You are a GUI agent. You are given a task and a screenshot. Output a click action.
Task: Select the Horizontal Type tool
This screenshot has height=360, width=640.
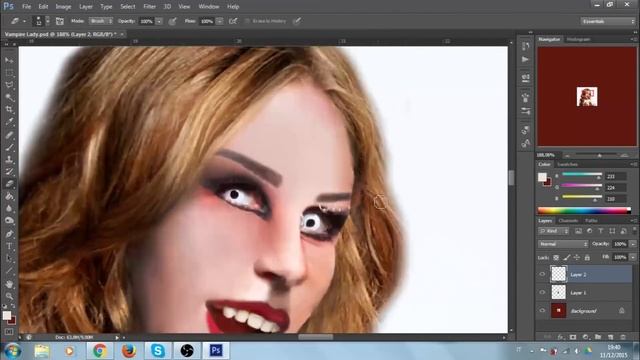pos(9,246)
